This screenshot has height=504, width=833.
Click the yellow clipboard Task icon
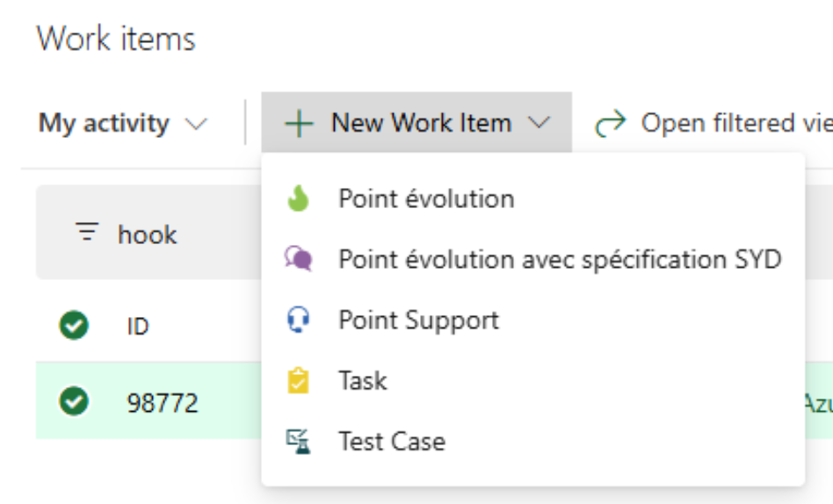pyautogui.click(x=299, y=381)
